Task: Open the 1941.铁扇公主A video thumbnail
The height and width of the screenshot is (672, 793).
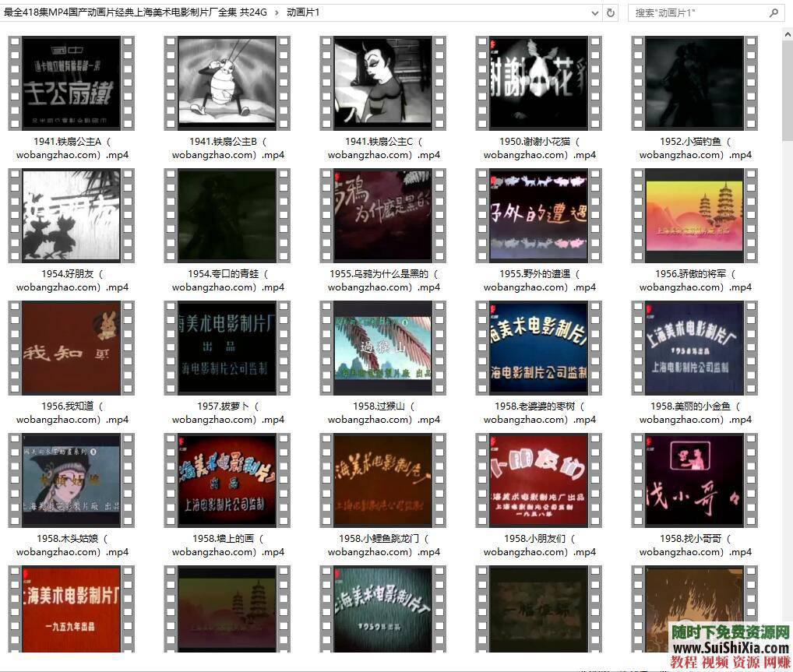Action: 71,83
